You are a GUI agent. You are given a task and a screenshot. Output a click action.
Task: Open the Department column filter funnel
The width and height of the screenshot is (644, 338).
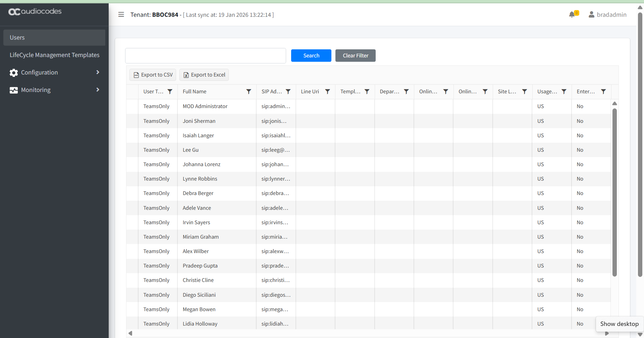(x=406, y=92)
